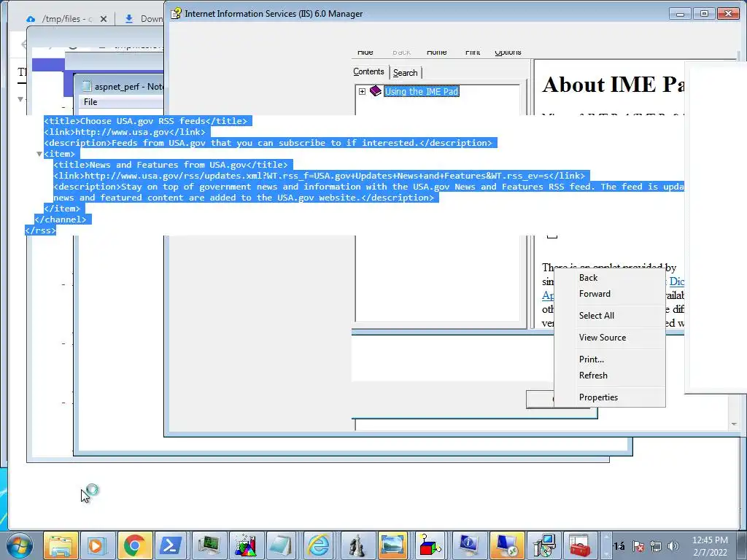Viewport: 747px width, 560px height.
Task: Open the colored 3D blocks taskbar icon
Action: click(430, 545)
